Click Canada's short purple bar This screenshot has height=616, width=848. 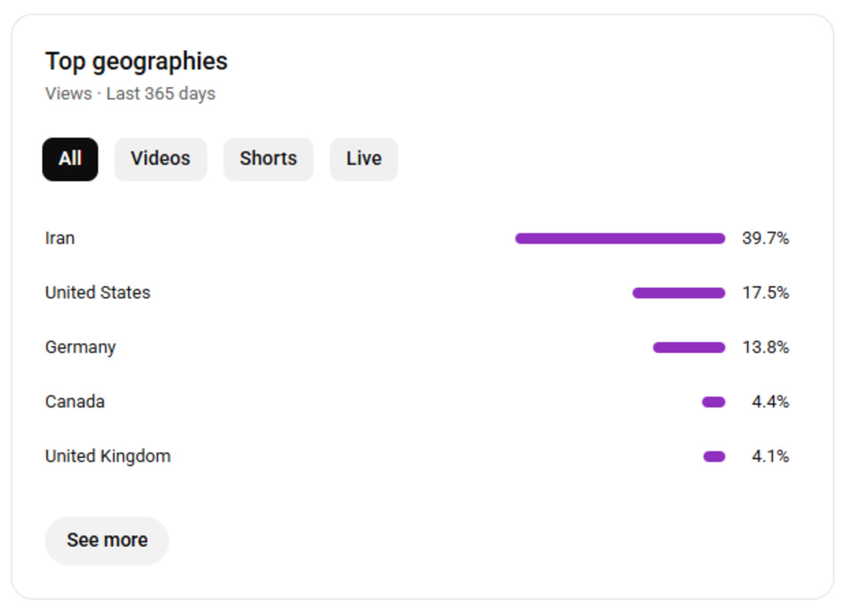coord(713,402)
